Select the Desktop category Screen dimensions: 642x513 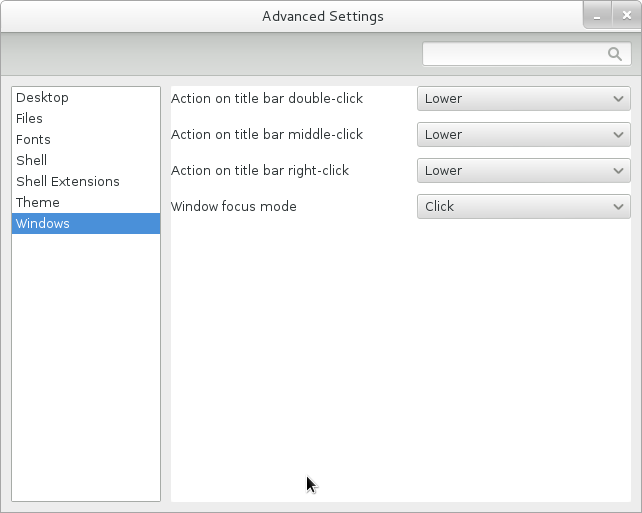click(x=86, y=97)
